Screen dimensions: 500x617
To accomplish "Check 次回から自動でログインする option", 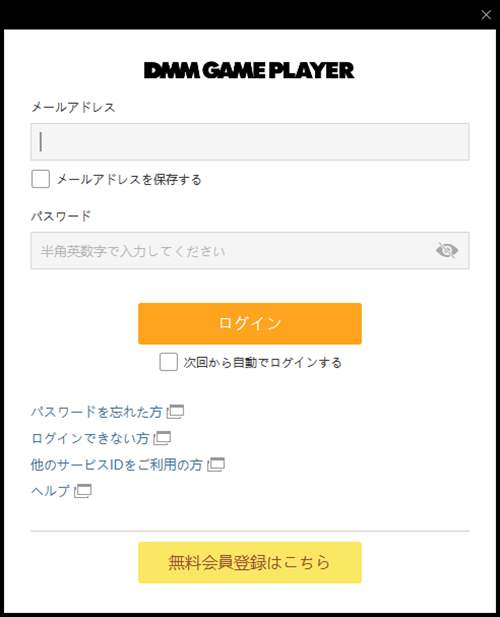I will click(x=168, y=362).
